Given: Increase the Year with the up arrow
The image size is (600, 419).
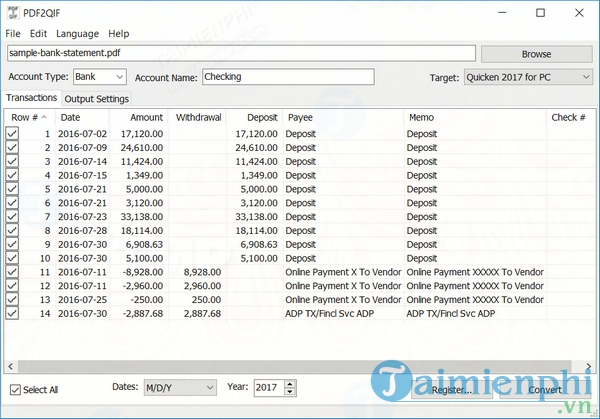Looking at the screenshot, I should pyautogui.click(x=290, y=384).
